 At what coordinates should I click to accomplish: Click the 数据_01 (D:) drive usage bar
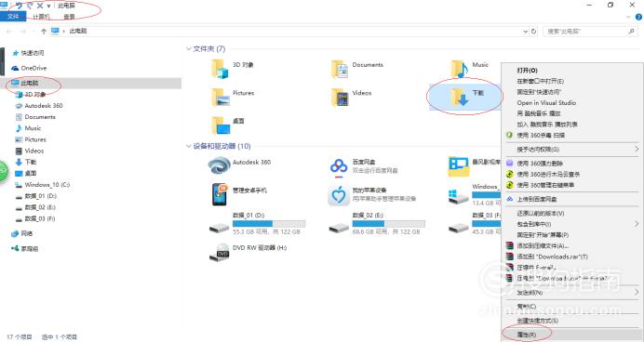point(269,223)
